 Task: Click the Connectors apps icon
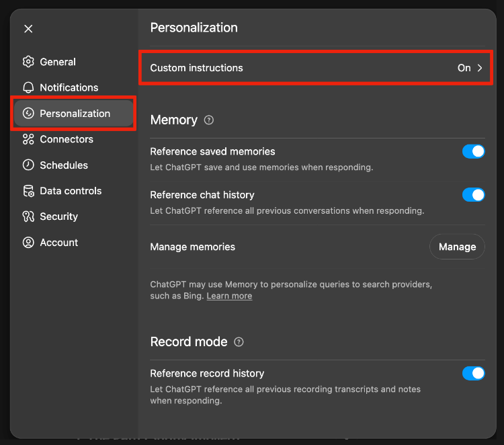click(28, 139)
